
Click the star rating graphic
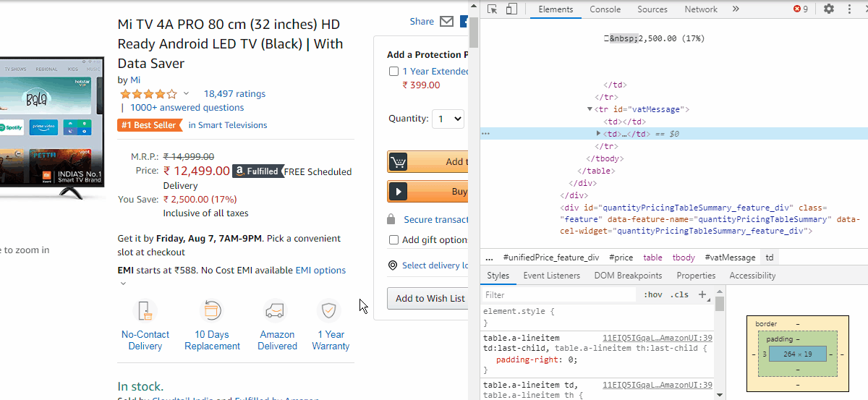tap(148, 94)
